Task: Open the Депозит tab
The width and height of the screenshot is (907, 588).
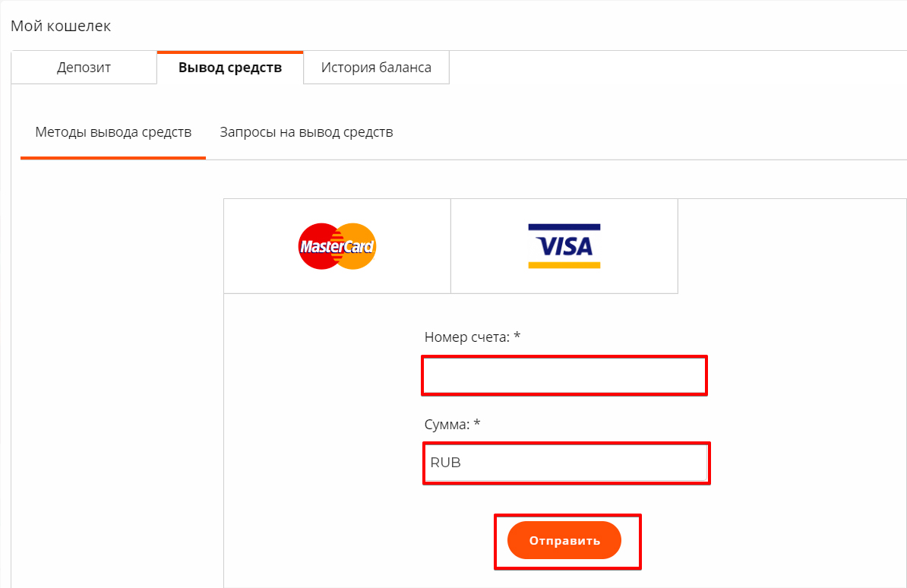Action: tap(84, 67)
